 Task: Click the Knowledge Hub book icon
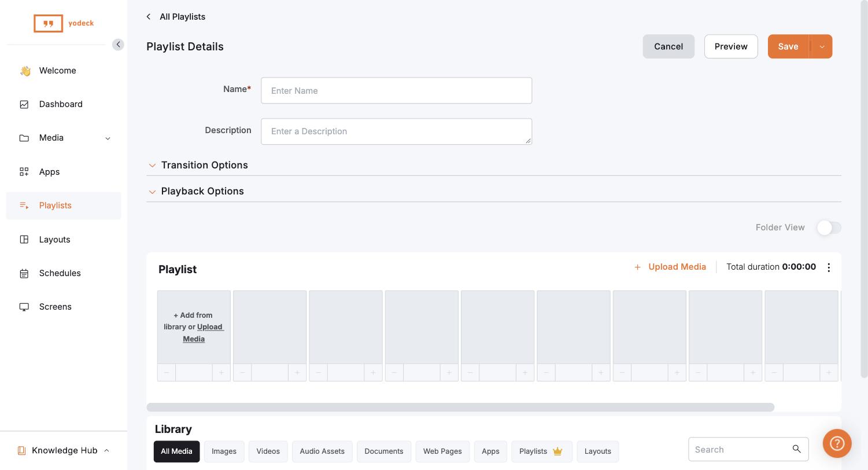(21, 450)
